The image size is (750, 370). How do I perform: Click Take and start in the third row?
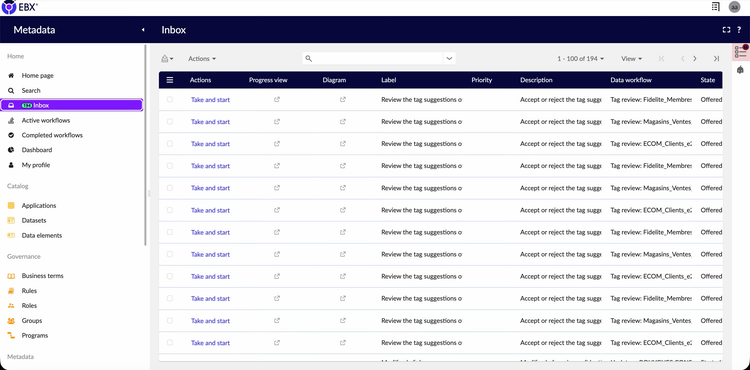tap(210, 143)
